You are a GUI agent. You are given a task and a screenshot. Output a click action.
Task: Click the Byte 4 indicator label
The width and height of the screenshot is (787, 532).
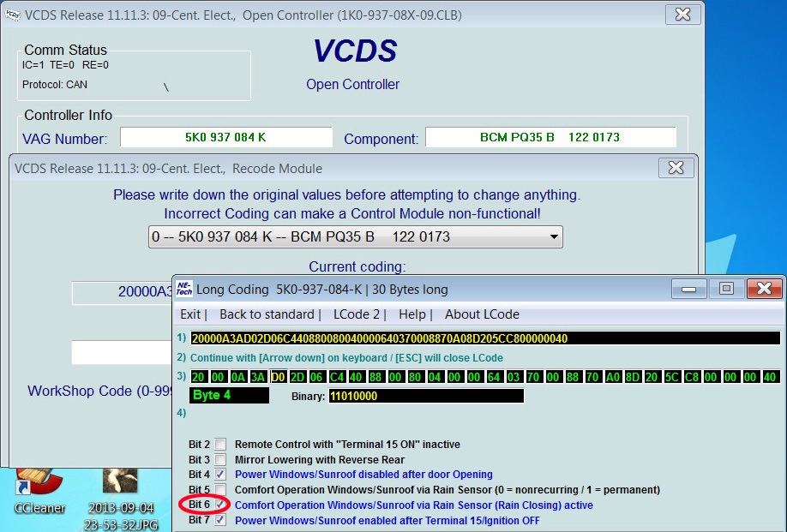pos(230,395)
